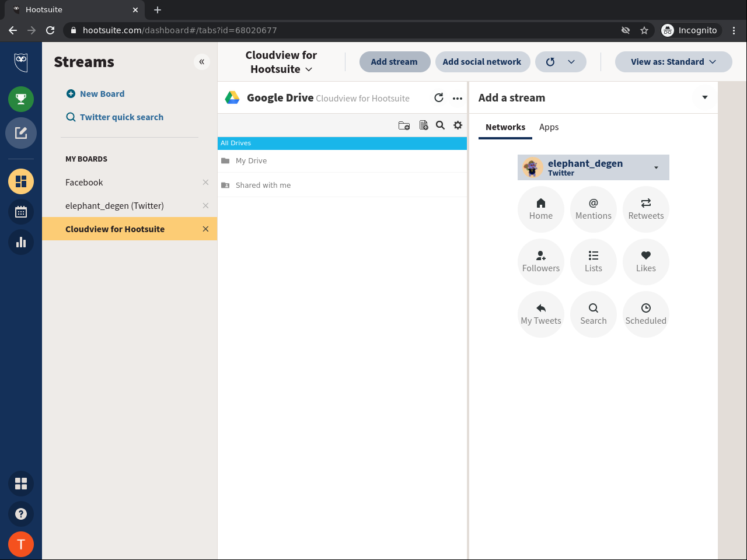Open the Shared with me folder
Screen dimensions: 747x560
pos(342,185)
